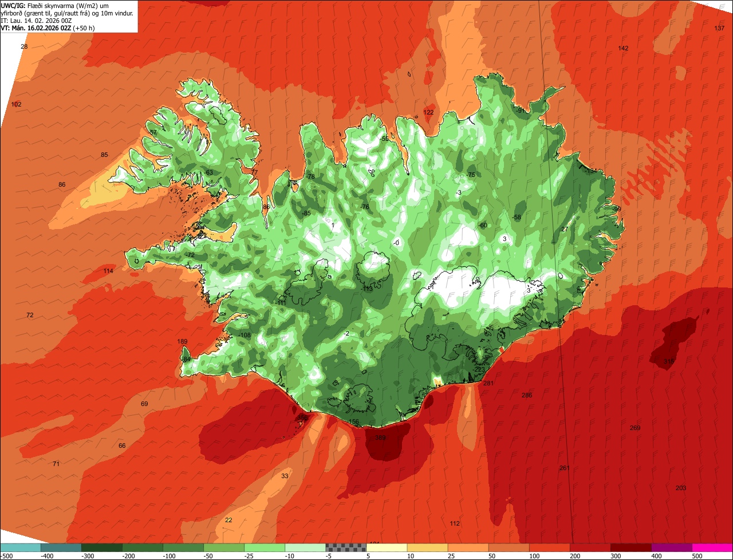Click the map value -108
The height and width of the screenshot is (560, 733).
click(245, 335)
